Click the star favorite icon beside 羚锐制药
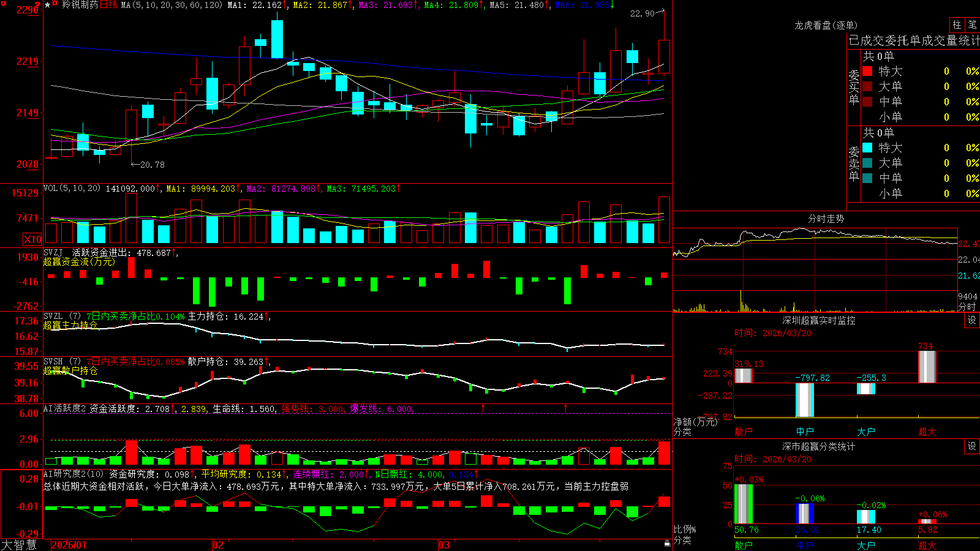 tap(47, 4)
